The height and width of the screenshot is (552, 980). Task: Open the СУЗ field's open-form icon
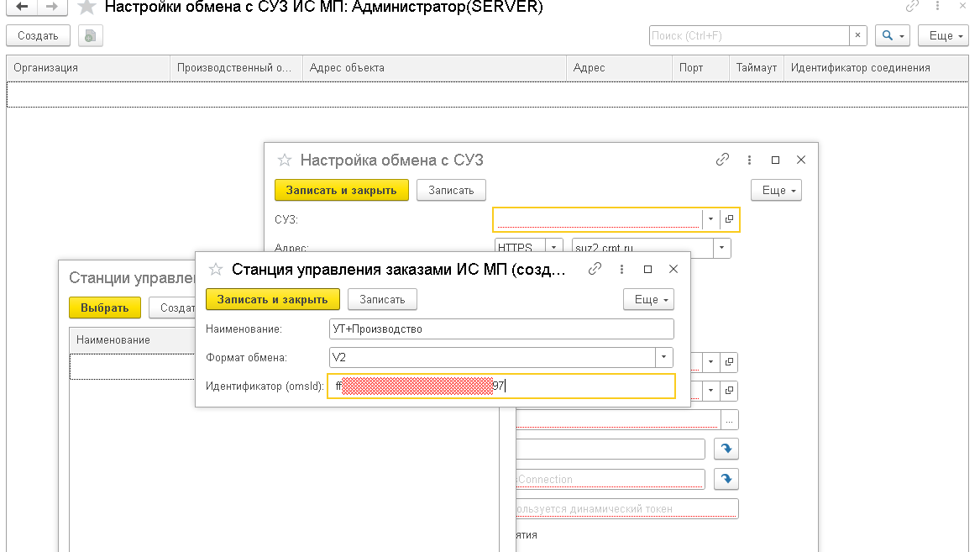tap(729, 219)
